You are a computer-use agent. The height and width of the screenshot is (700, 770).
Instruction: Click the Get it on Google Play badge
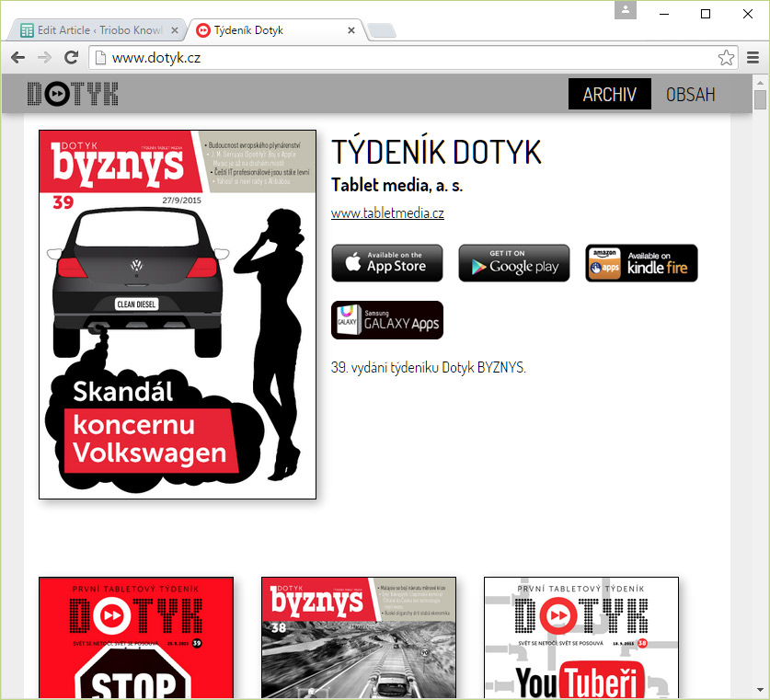pyautogui.click(x=514, y=263)
